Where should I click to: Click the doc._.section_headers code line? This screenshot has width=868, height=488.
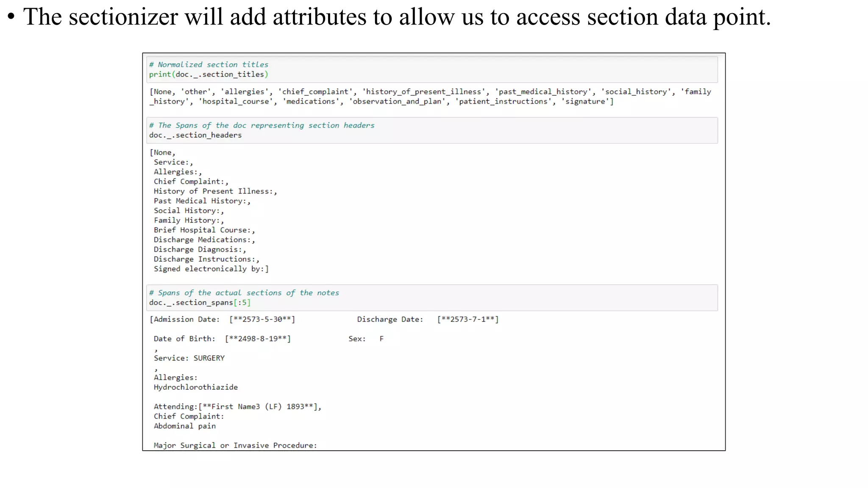pyautogui.click(x=195, y=135)
